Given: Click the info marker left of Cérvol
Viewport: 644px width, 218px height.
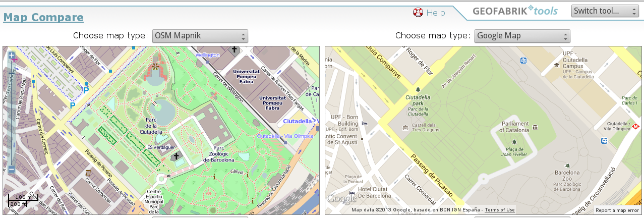Looking at the screenshot, I should 215,177.
